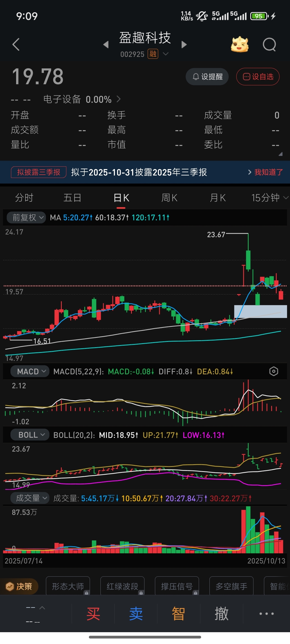
Task: Switch to 月K tab
Action: [x=218, y=198]
